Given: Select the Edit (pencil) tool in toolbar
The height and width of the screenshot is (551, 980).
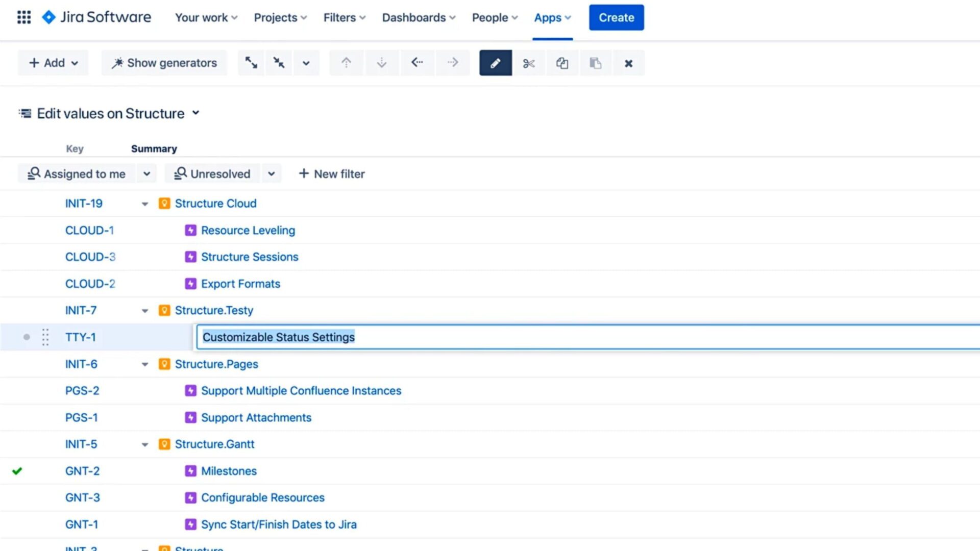Looking at the screenshot, I should 495,63.
